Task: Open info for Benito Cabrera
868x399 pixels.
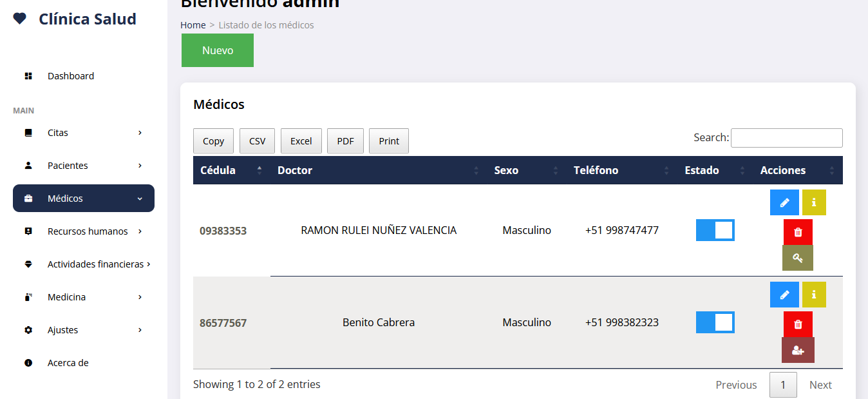Action: (x=814, y=295)
